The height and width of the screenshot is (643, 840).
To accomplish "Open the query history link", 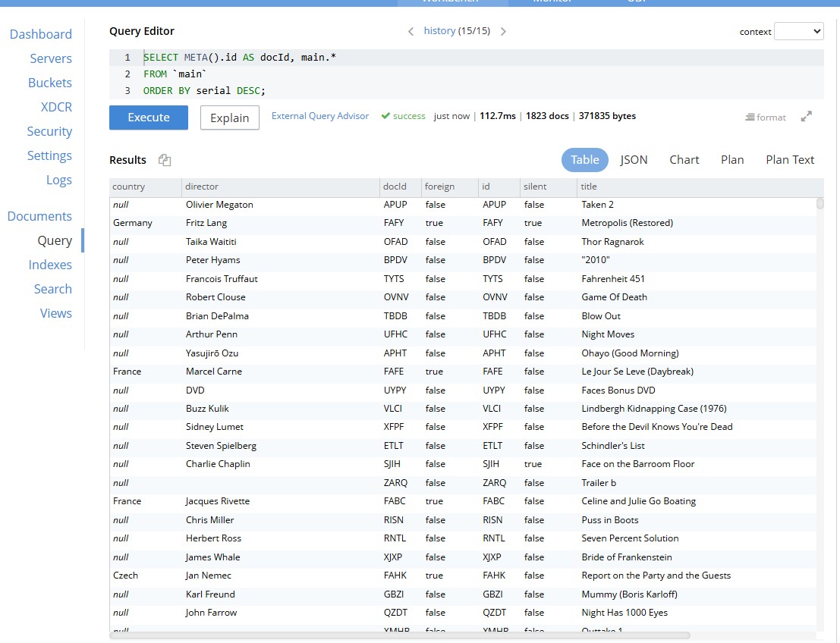I will click(x=439, y=30).
